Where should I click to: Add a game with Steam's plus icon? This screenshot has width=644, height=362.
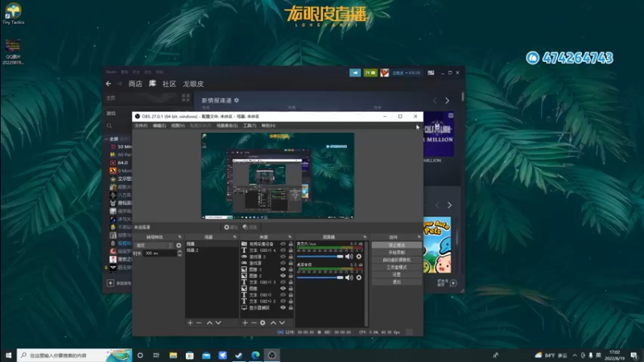pyautogui.click(x=110, y=283)
